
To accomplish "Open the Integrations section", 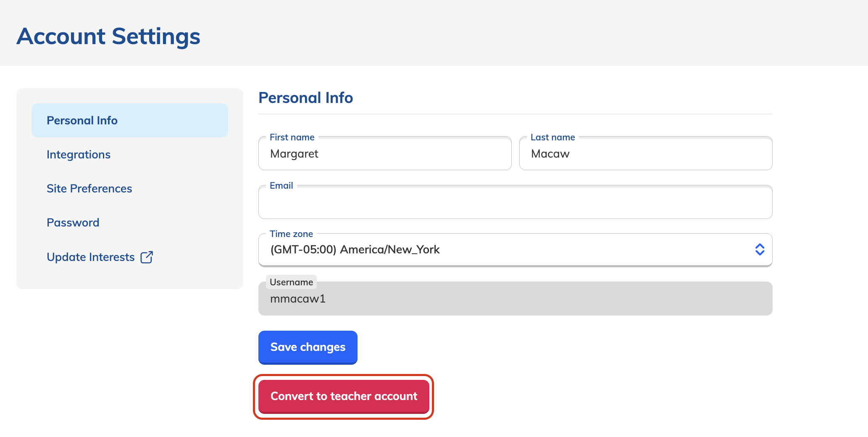I will [78, 155].
